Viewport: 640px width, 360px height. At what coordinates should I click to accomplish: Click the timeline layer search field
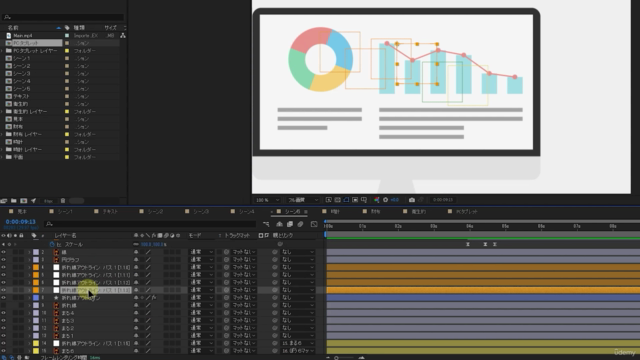[x=151, y=224]
